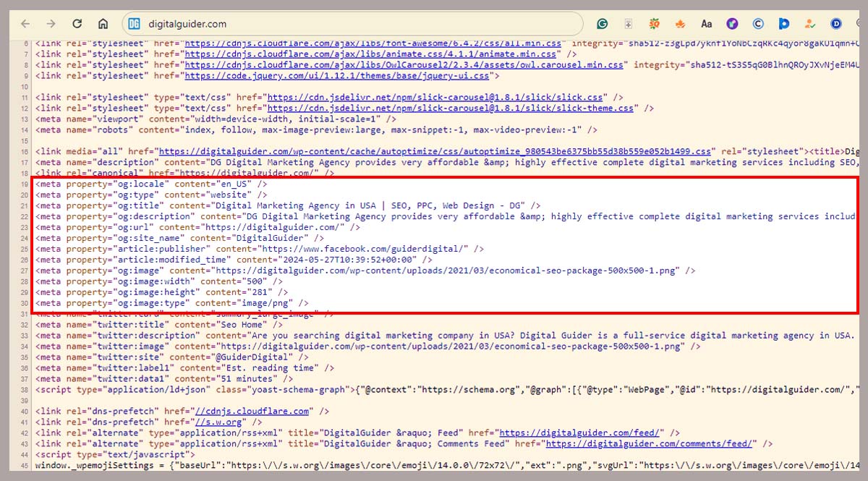Screen dimensions: 868x481
Task: Click the blue D extension icon
Action: [x=836, y=23]
